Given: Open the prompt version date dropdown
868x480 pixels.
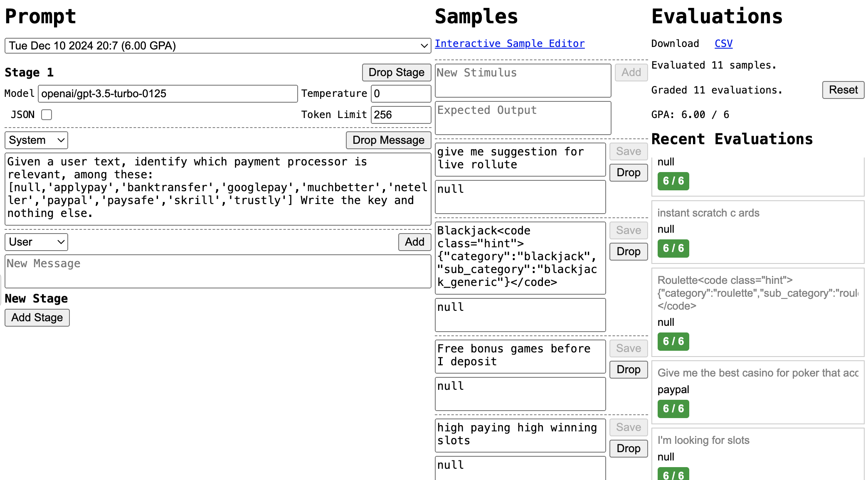Looking at the screenshot, I should click(x=217, y=46).
